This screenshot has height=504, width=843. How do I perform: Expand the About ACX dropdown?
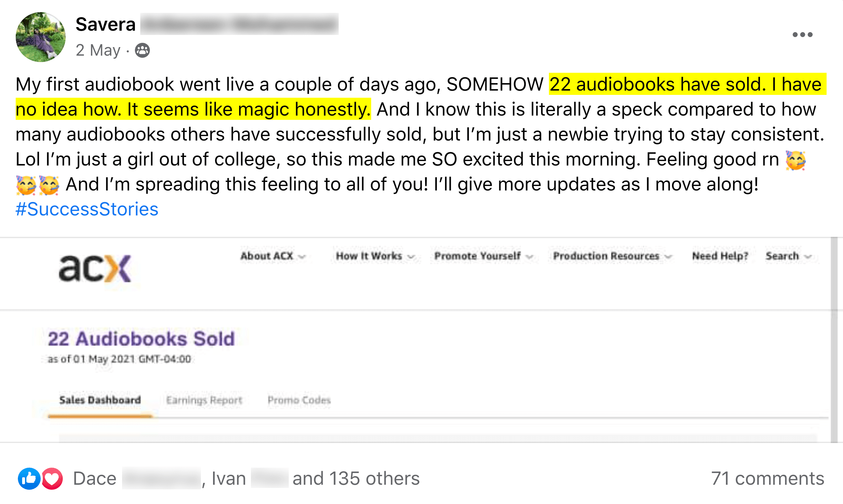273,256
